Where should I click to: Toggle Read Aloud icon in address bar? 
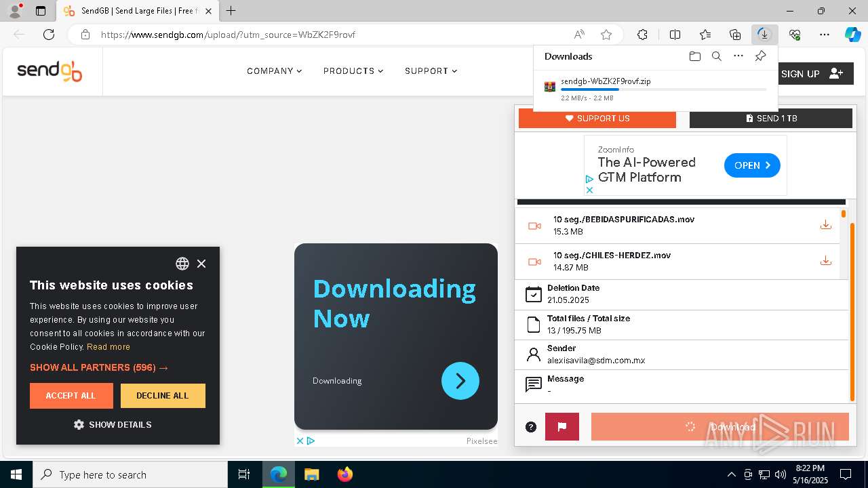click(x=579, y=35)
